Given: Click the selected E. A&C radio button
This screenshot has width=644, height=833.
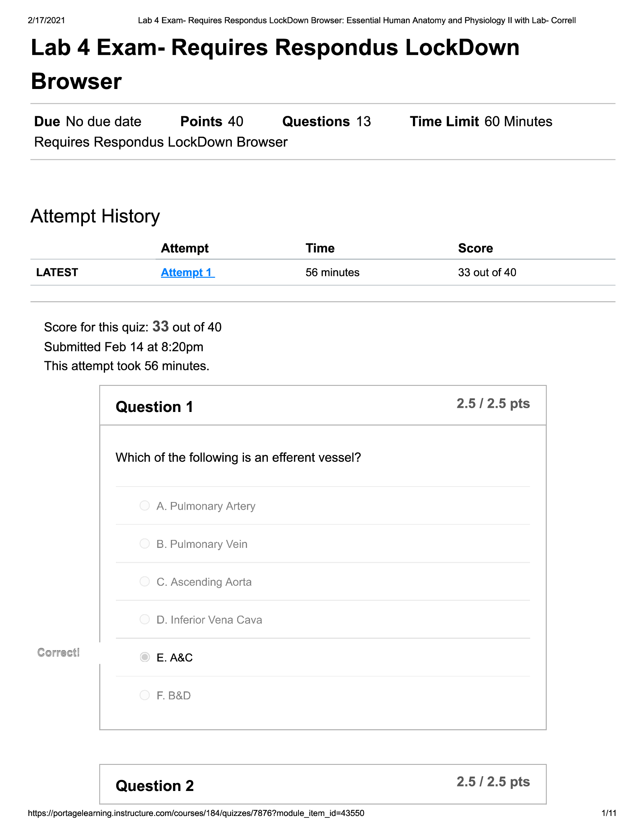Looking at the screenshot, I should (x=145, y=657).
